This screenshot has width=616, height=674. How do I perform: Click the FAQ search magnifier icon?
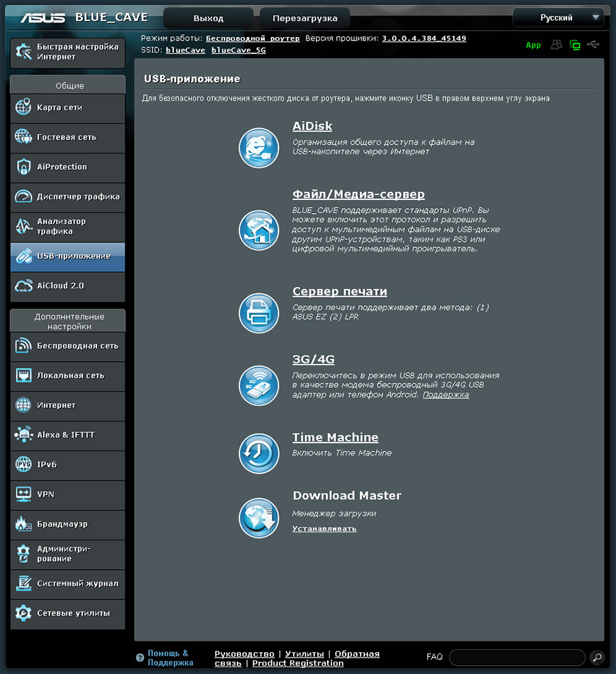point(597,658)
